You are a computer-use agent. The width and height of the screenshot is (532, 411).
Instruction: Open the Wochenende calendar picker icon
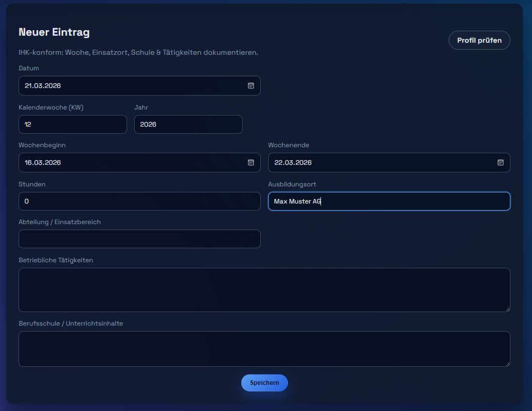pos(500,163)
